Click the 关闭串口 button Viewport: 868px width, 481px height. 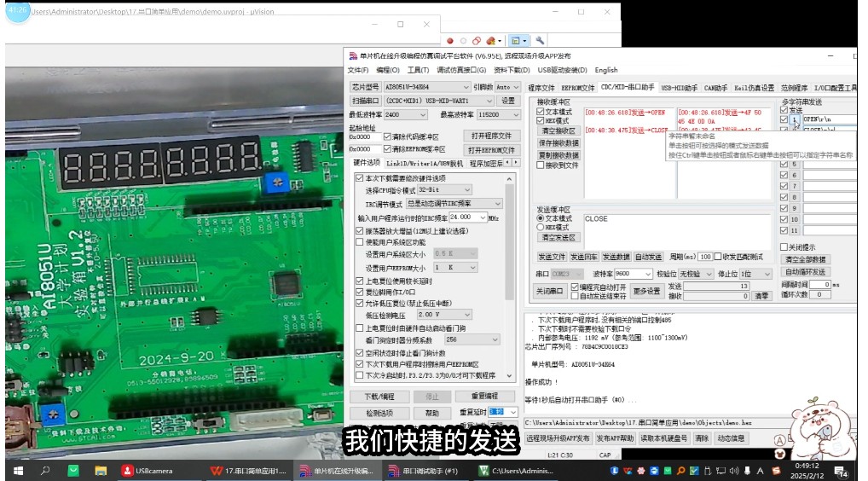click(549, 291)
